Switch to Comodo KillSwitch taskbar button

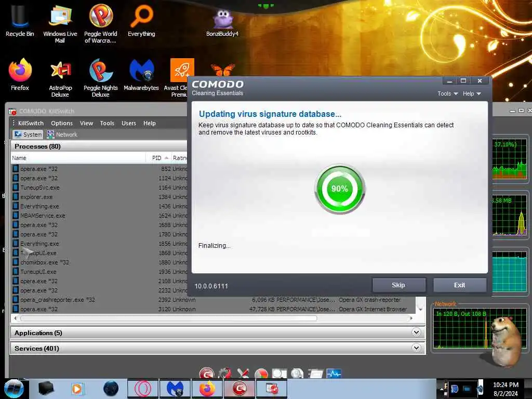click(x=271, y=389)
